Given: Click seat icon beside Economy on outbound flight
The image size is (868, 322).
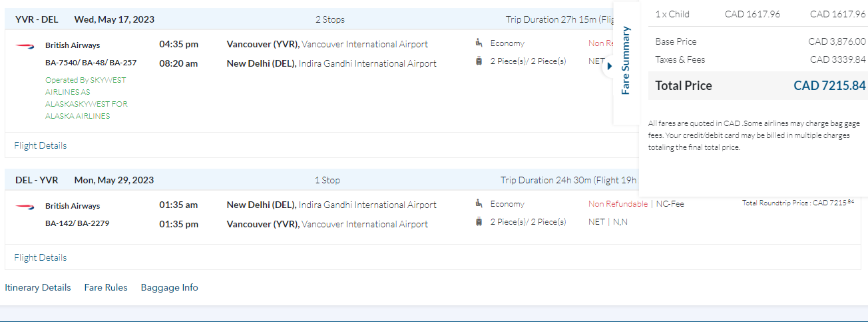Looking at the screenshot, I should [479, 43].
